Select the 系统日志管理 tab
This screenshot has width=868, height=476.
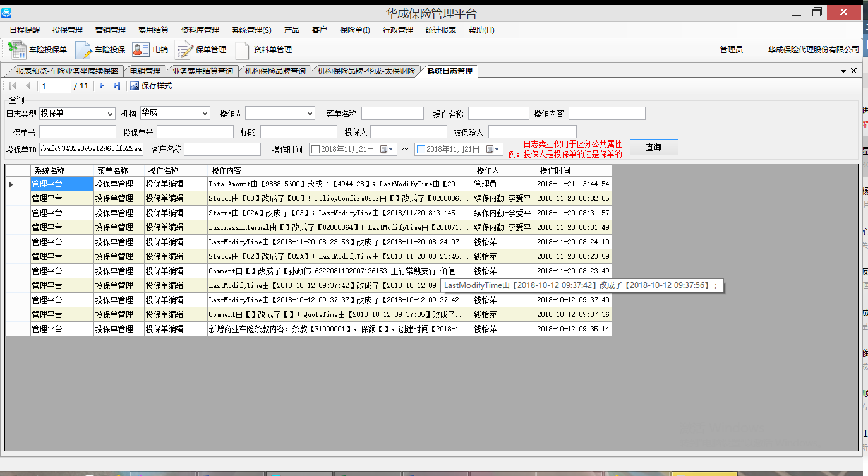pos(450,71)
